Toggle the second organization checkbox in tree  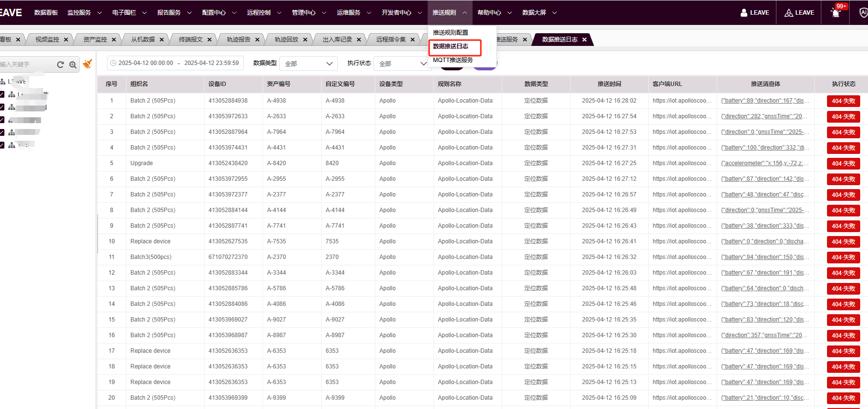coord(2,107)
